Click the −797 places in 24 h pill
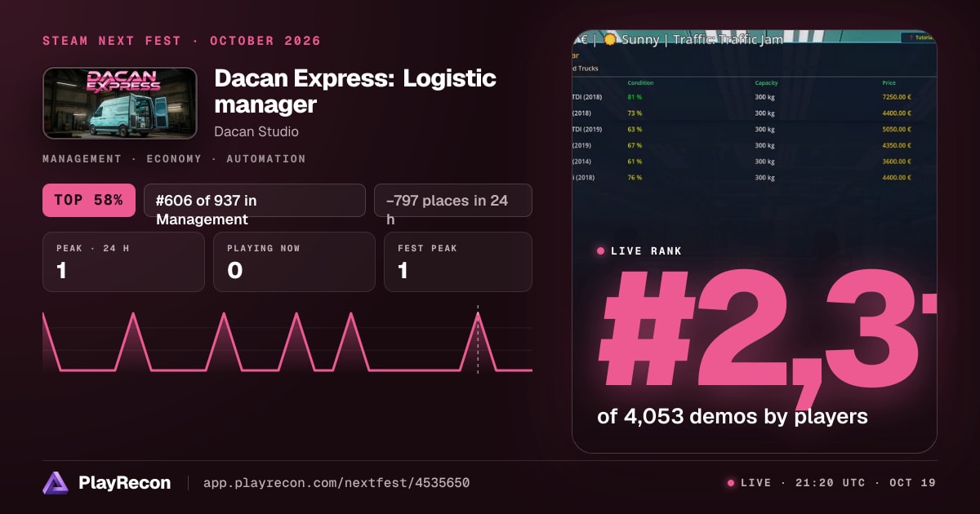Screen dimensions: 980x514 [453, 200]
